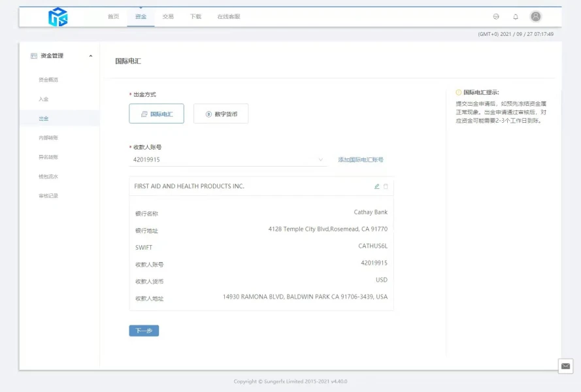
Task: Open the mail message icon at bottom right
Action: (x=566, y=366)
